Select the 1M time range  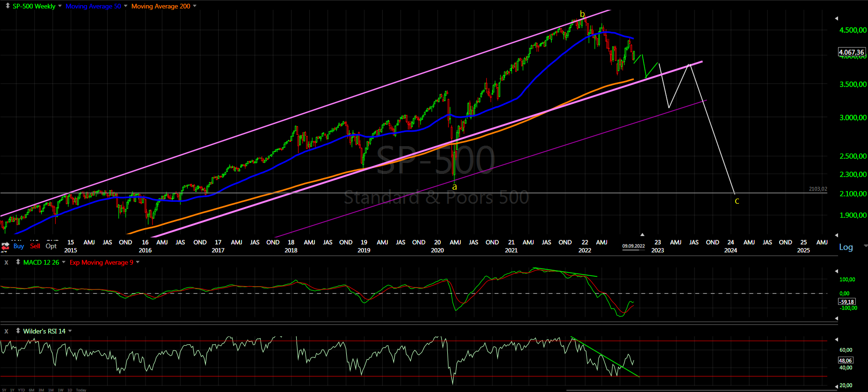(51, 390)
